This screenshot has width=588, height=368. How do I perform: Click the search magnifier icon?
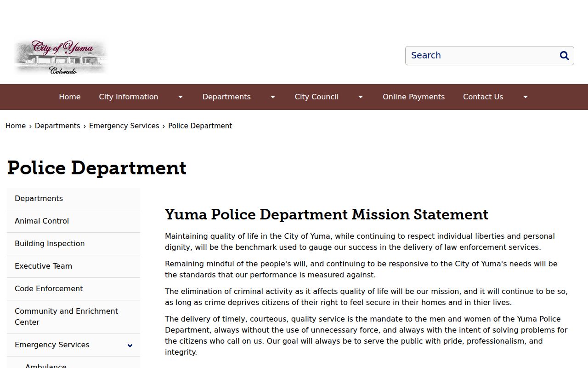point(564,56)
